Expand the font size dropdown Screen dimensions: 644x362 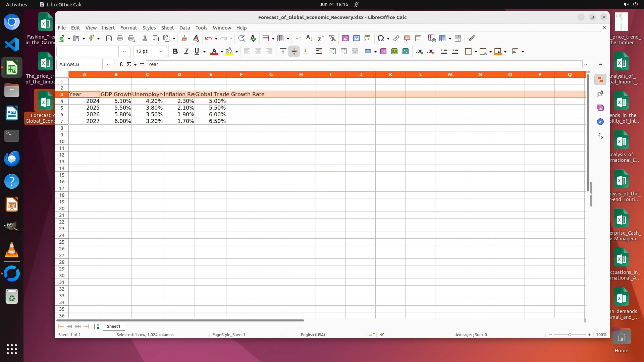pos(161,51)
